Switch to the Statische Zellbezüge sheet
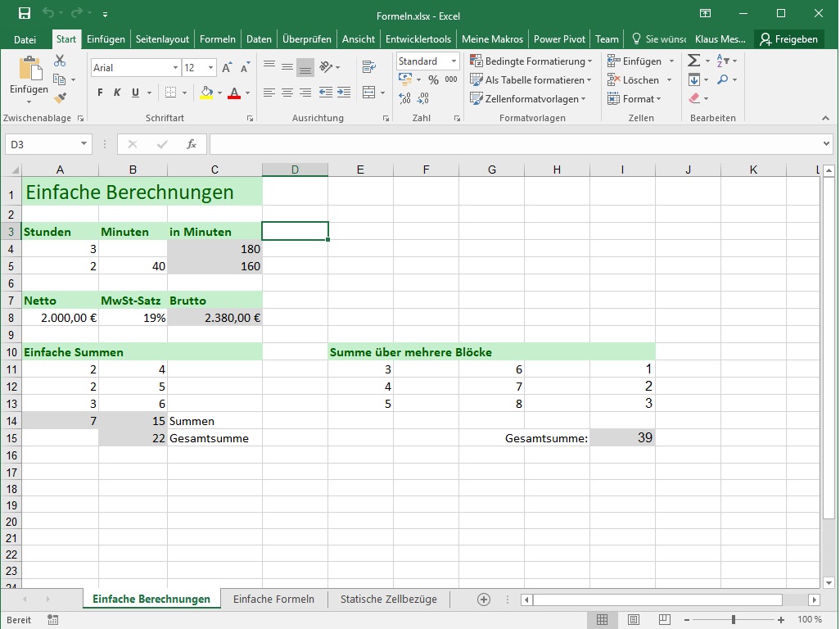Image resolution: width=840 pixels, height=629 pixels. coord(388,600)
